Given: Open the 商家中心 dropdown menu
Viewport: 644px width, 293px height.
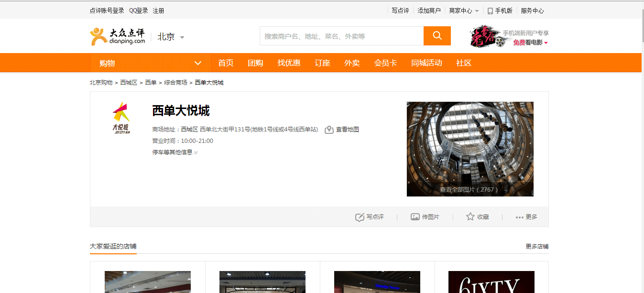Looking at the screenshot, I should tap(464, 10).
